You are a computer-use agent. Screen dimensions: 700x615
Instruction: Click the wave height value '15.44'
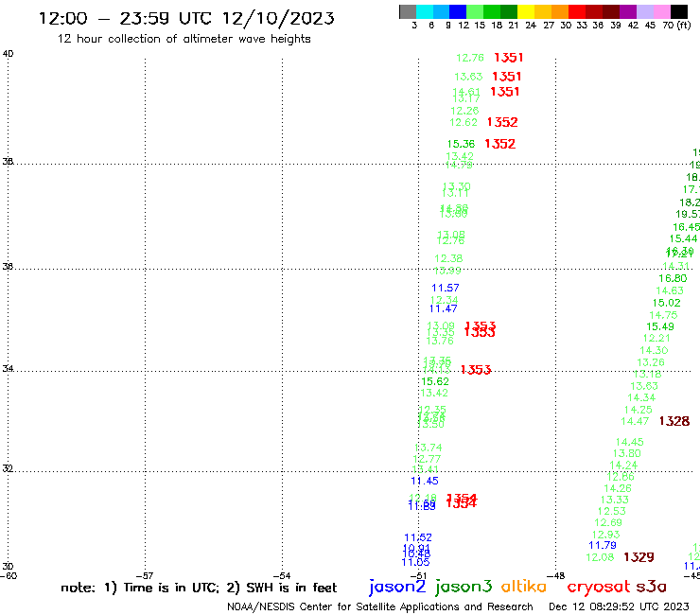683,239
